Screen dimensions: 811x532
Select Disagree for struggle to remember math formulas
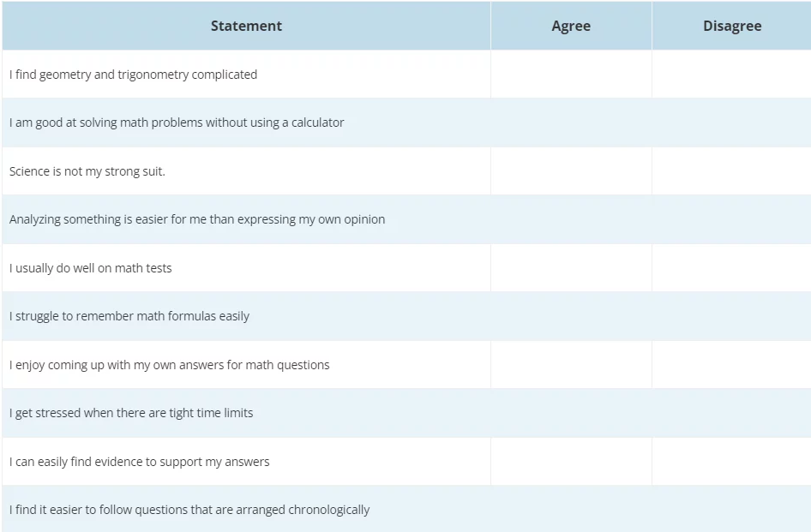click(731, 316)
